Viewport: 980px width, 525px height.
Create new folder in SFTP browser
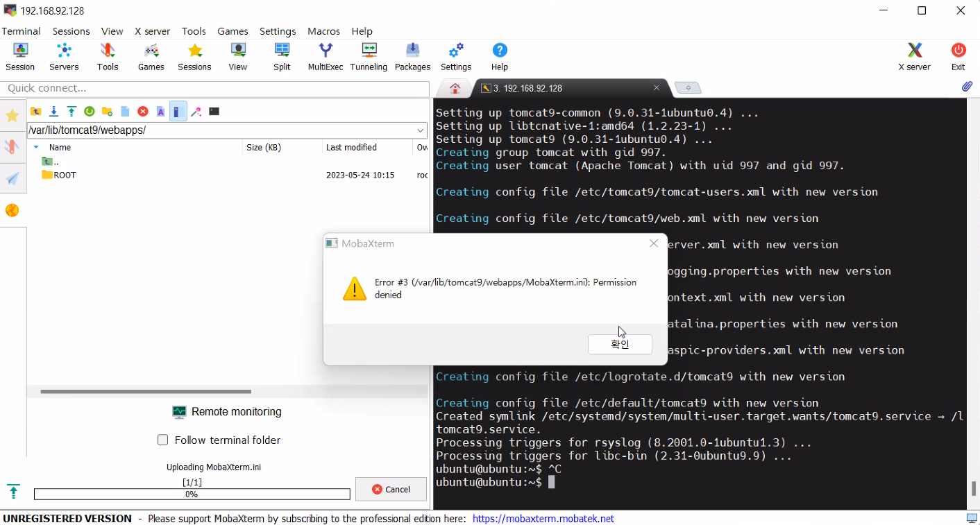click(x=107, y=111)
